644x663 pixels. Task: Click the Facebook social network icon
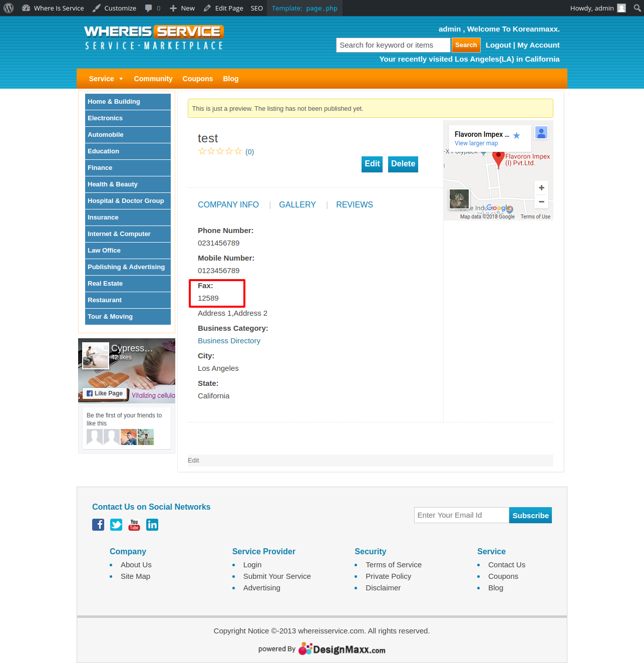[98, 525]
